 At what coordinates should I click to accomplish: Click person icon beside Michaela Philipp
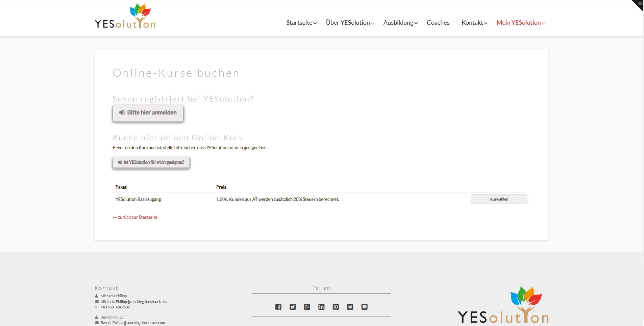pyautogui.click(x=97, y=296)
